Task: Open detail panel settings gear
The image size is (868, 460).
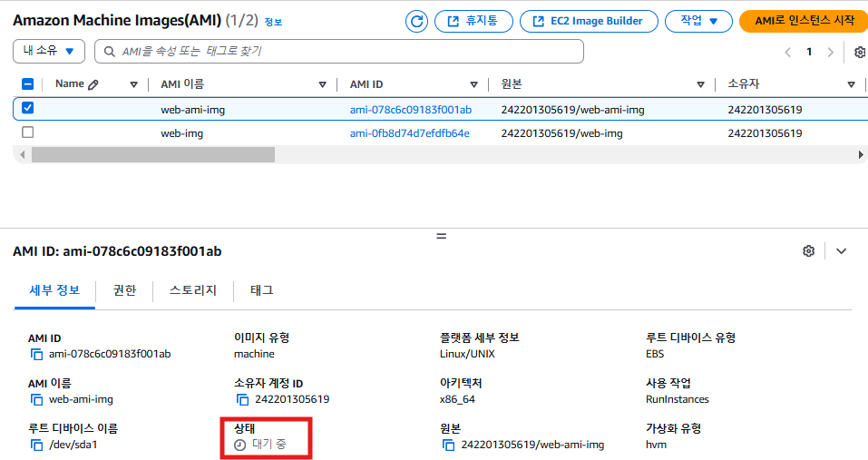Action: [x=808, y=251]
